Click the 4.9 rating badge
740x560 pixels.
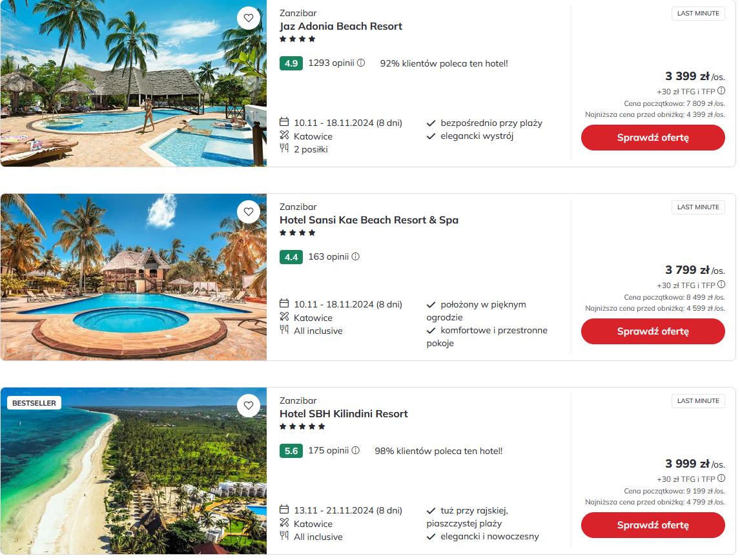(291, 63)
